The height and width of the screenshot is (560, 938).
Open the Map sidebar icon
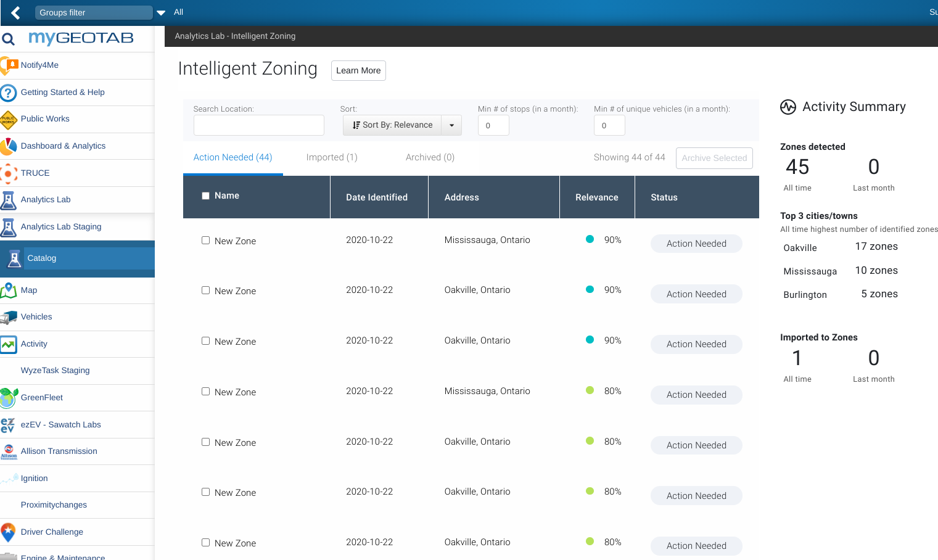click(x=9, y=290)
